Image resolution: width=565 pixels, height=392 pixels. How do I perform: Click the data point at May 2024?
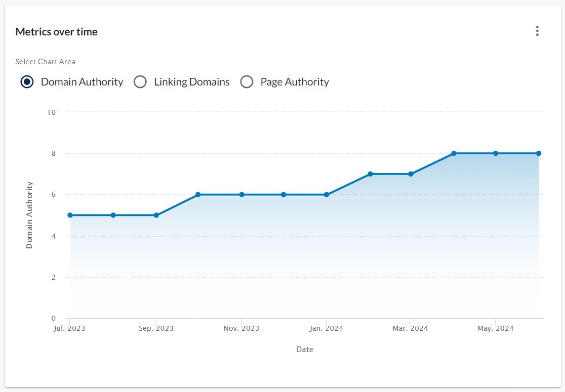[x=495, y=153]
